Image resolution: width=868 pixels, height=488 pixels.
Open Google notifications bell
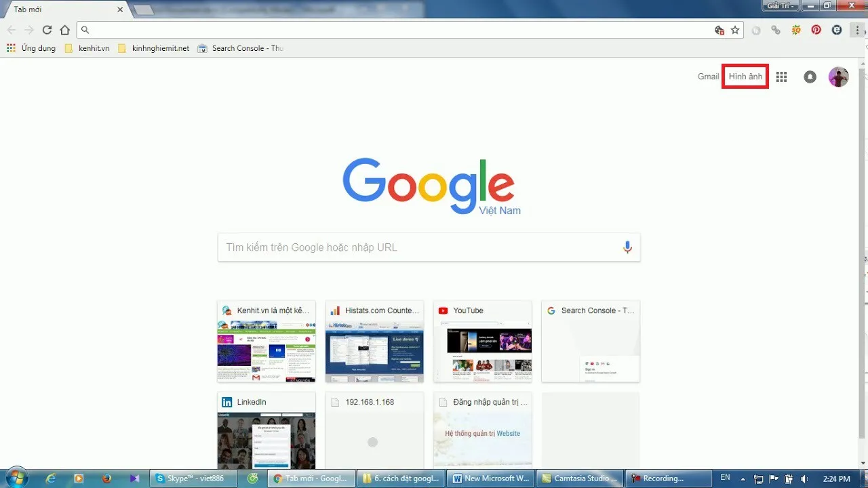[810, 77]
